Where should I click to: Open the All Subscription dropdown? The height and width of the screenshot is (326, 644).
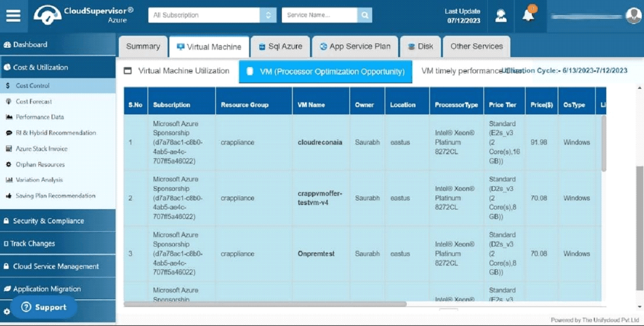click(x=212, y=15)
